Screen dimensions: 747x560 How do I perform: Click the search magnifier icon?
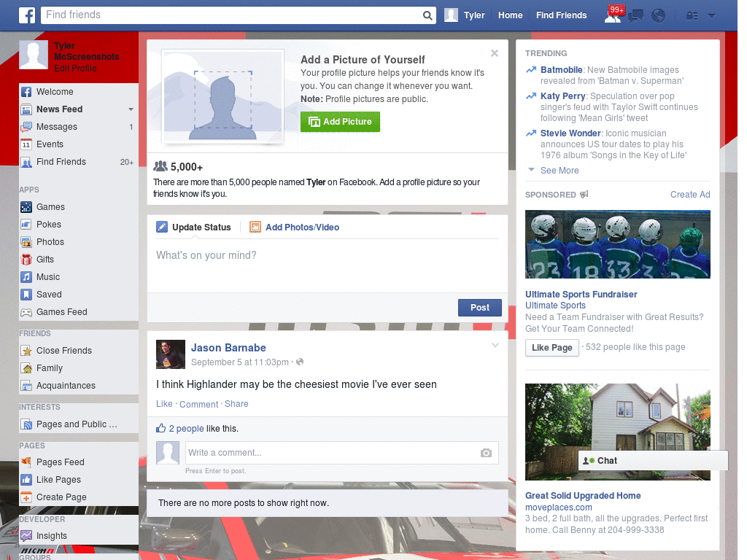(427, 16)
